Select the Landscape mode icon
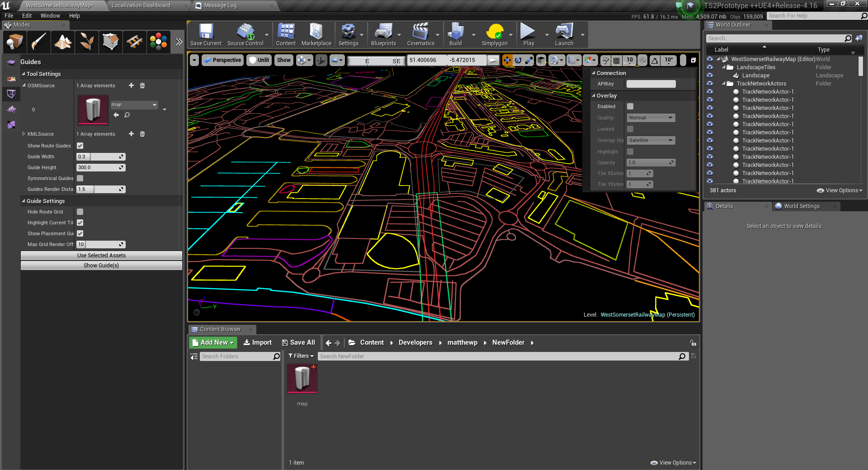 pyautogui.click(x=63, y=42)
